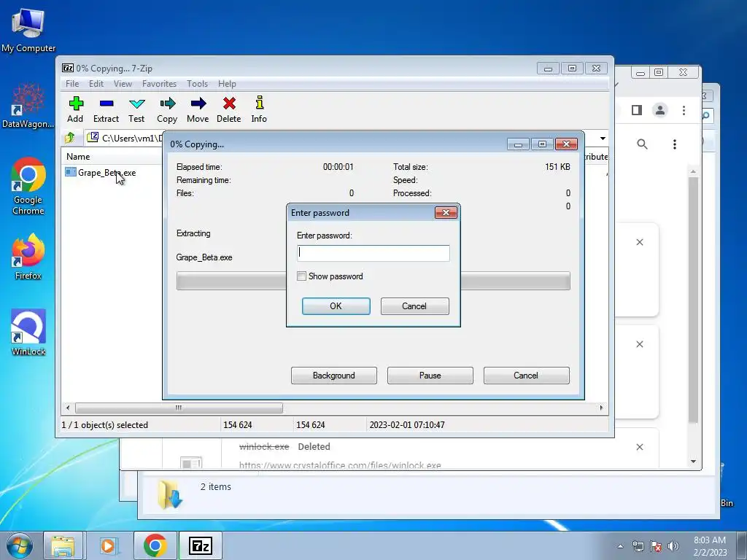This screenshot has height=560, width=747.
Task: Click the Add toolbar icon in 7-Zip
Action: click(75, 110)
